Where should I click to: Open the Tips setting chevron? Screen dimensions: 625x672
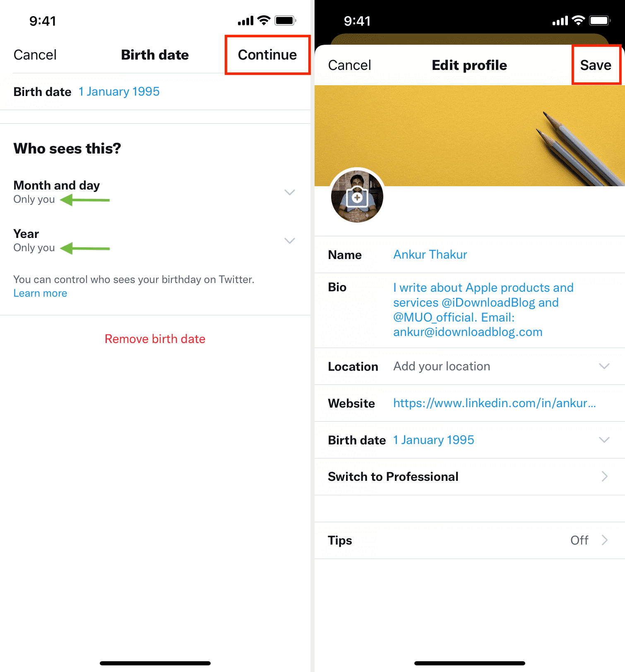[x=604, y=540]
